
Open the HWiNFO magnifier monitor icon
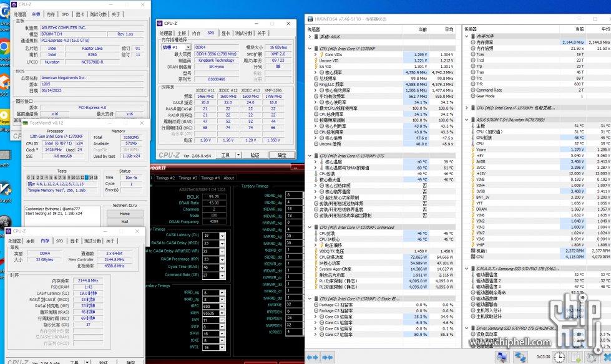click(502, 357)
